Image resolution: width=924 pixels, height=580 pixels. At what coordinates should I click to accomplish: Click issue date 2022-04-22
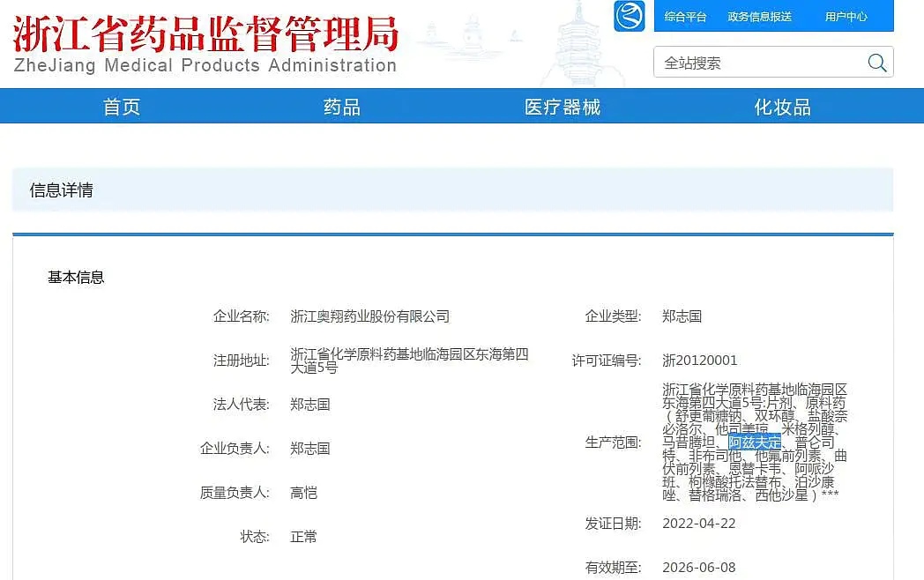(699, 524)
